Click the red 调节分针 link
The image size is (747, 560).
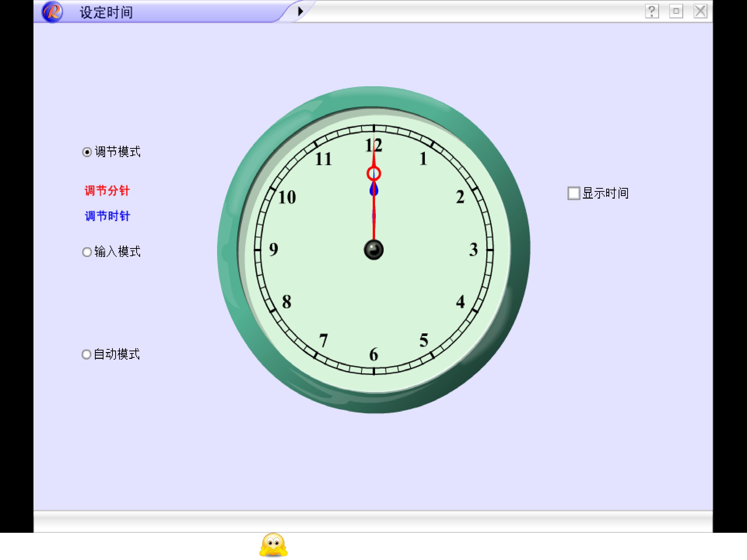pyautogui.click(x=107, y=191)
